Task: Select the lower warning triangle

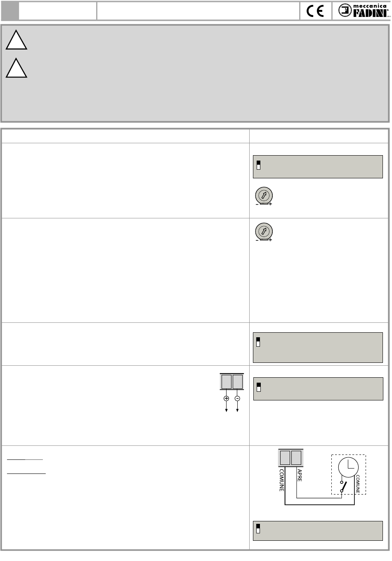Action: (17, 68)
